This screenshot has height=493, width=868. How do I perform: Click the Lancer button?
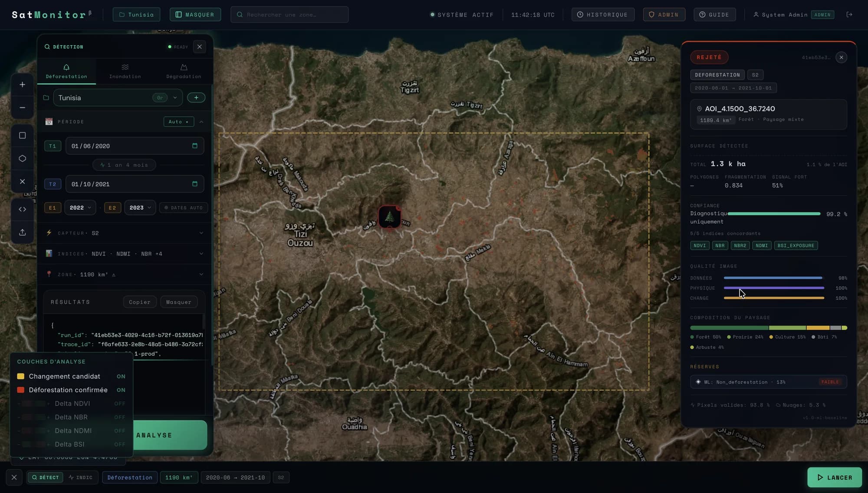835,477
